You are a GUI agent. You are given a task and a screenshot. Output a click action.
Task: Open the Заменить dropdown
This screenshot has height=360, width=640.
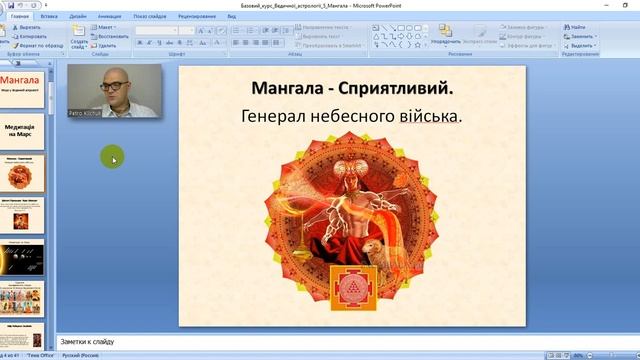point(580,36)
